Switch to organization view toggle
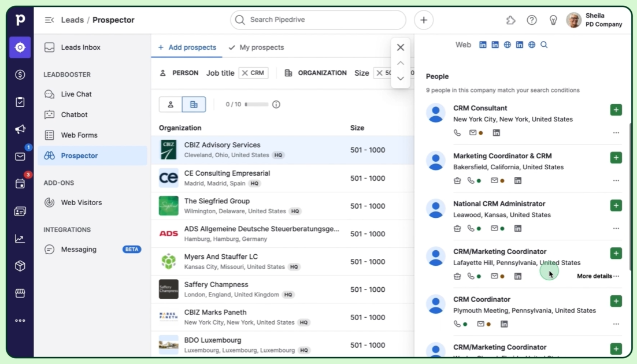Screen dimensions: 637x364 tap(194, 105)
